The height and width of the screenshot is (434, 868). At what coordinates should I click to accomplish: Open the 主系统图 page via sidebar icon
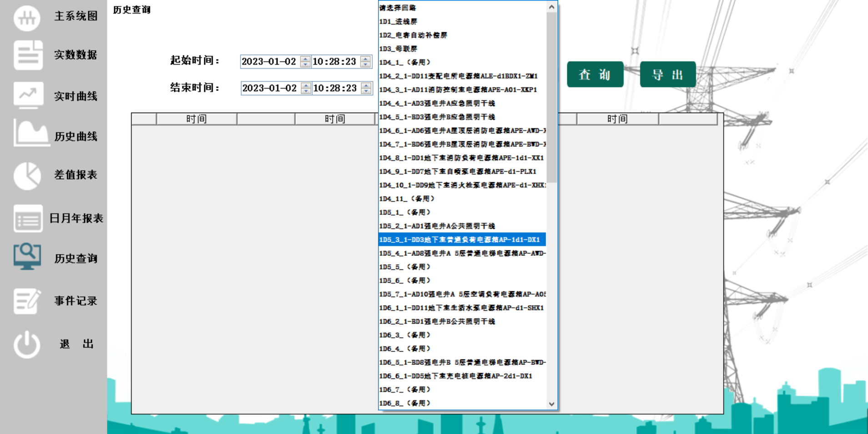click(x=27, y=18)
